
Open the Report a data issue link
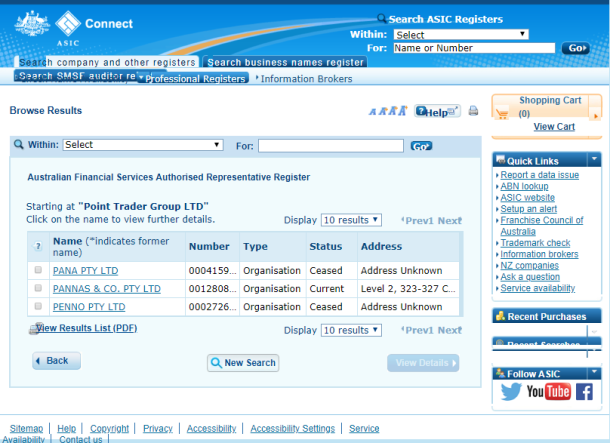click(x=539, y=175)
